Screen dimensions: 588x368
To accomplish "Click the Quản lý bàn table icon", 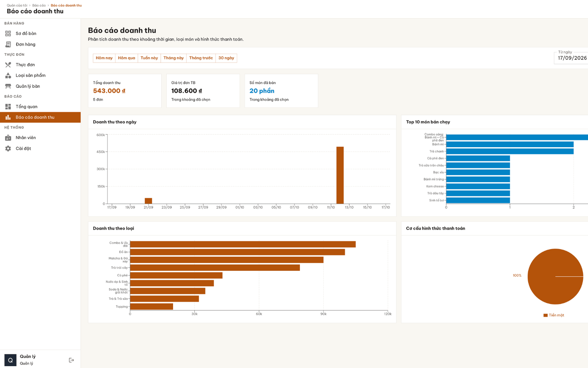I will 8,86.
